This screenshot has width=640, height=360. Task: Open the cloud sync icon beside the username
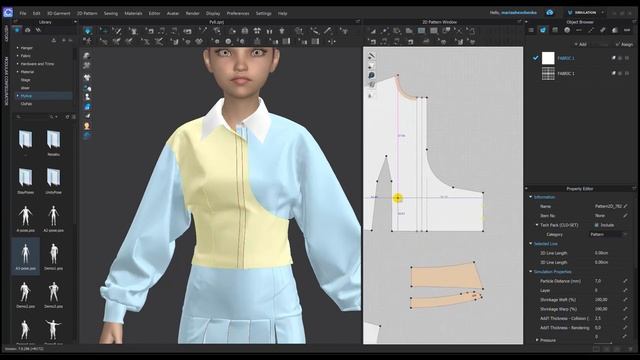pos(550,13)
